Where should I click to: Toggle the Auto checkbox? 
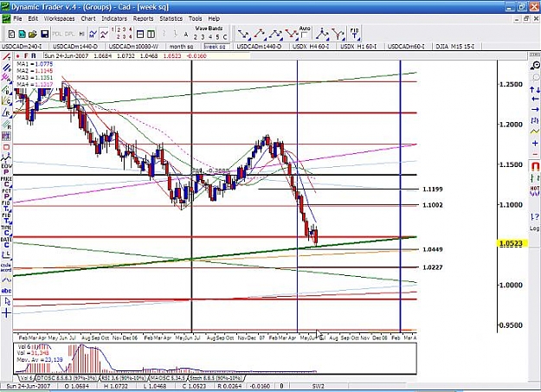click(304, 35)
